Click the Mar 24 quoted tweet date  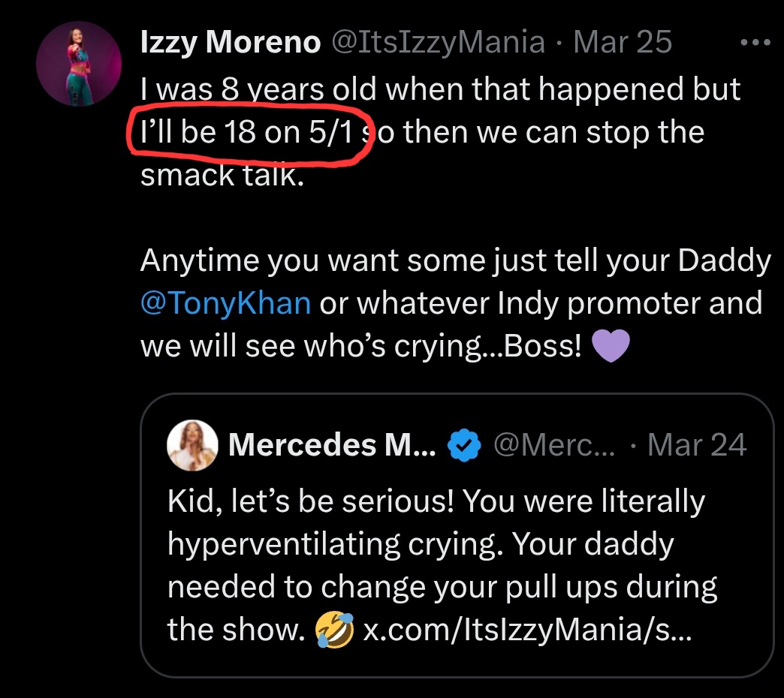[x=697, y=446]
